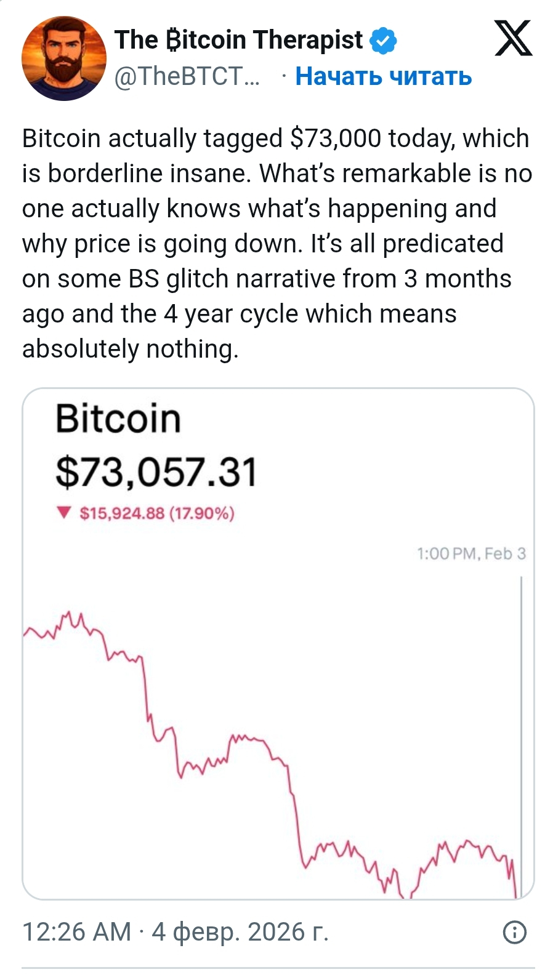553x980 pixels.
Task: Click the "Bitcoin" title inside the chart
Action: (118, 419)
